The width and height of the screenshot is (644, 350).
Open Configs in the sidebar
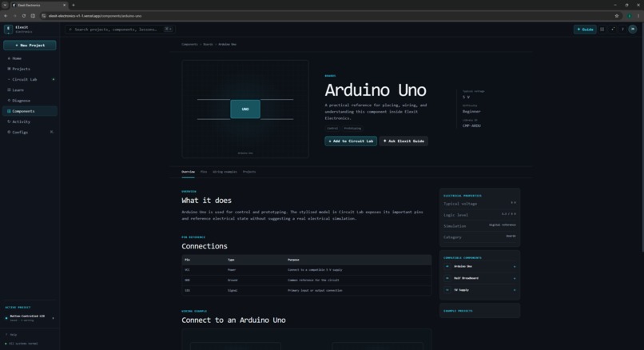(x=30, y=133)
